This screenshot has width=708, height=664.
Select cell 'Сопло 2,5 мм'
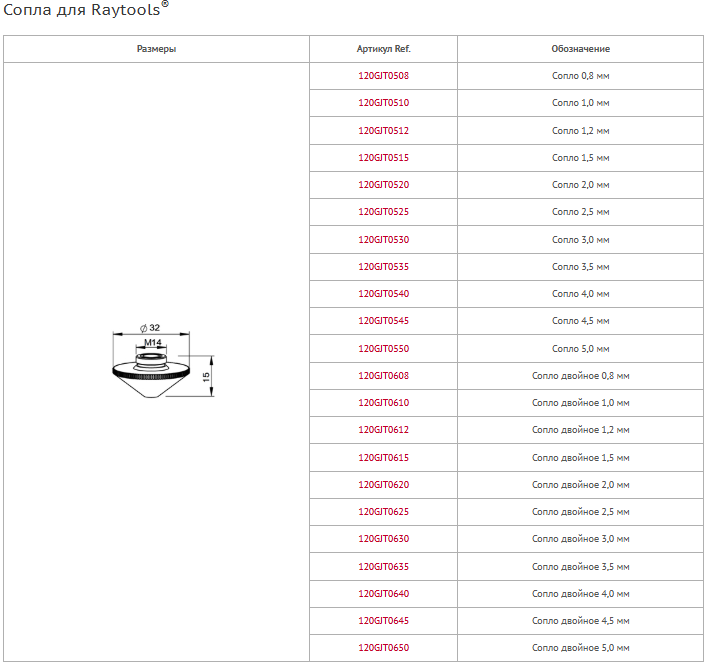pos(580,212)
